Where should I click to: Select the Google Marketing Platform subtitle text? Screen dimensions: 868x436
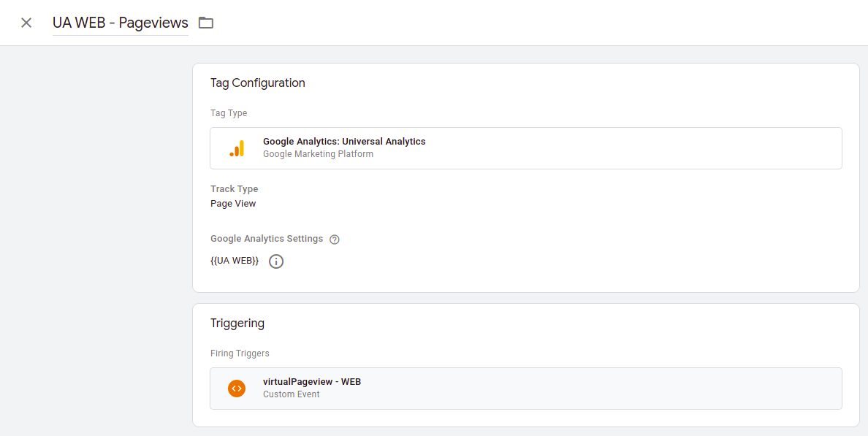318,153
